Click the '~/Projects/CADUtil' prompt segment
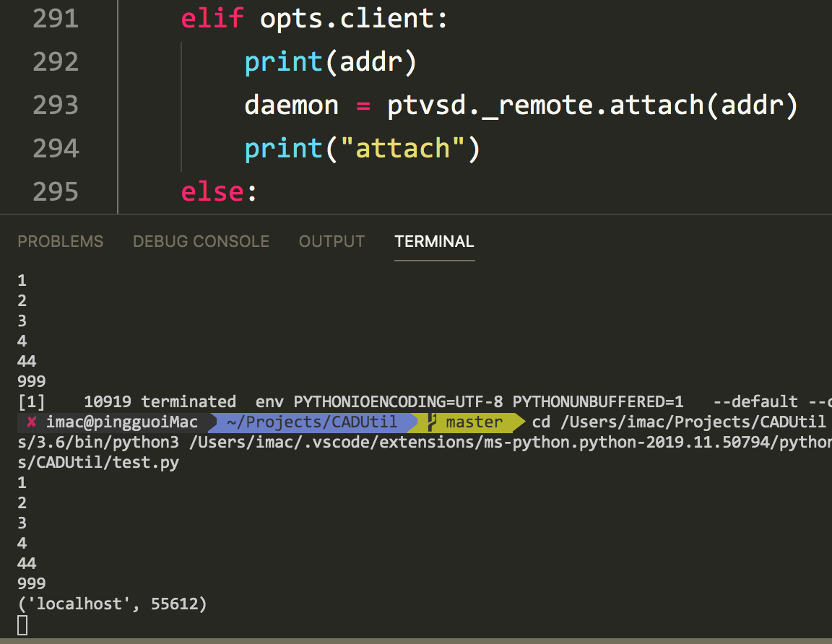 coord(312,422)
